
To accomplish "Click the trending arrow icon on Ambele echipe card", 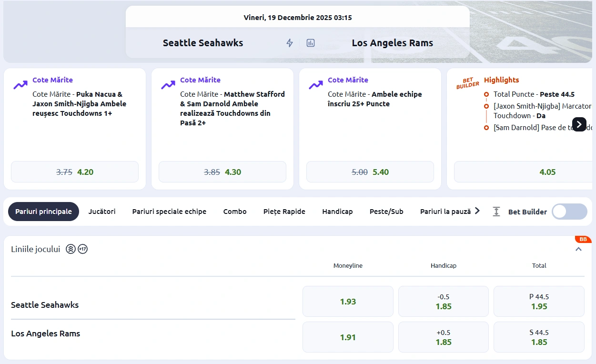I will [x=316, y=85].
